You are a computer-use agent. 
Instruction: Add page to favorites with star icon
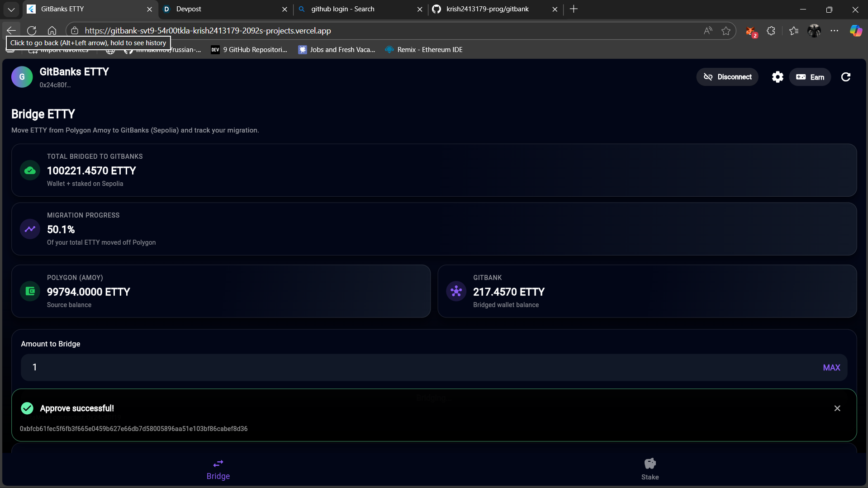coord(726,31)
